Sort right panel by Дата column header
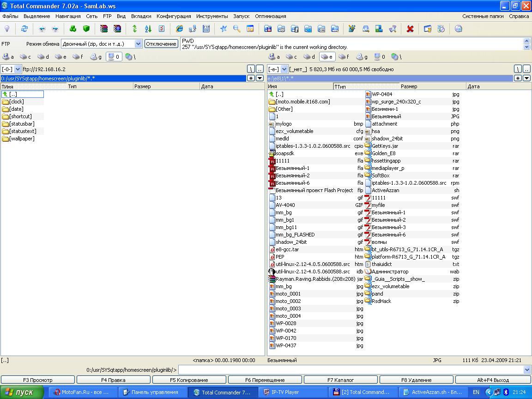Image resolution: width=532 pixels, height=399 pixels. (499, 86)
